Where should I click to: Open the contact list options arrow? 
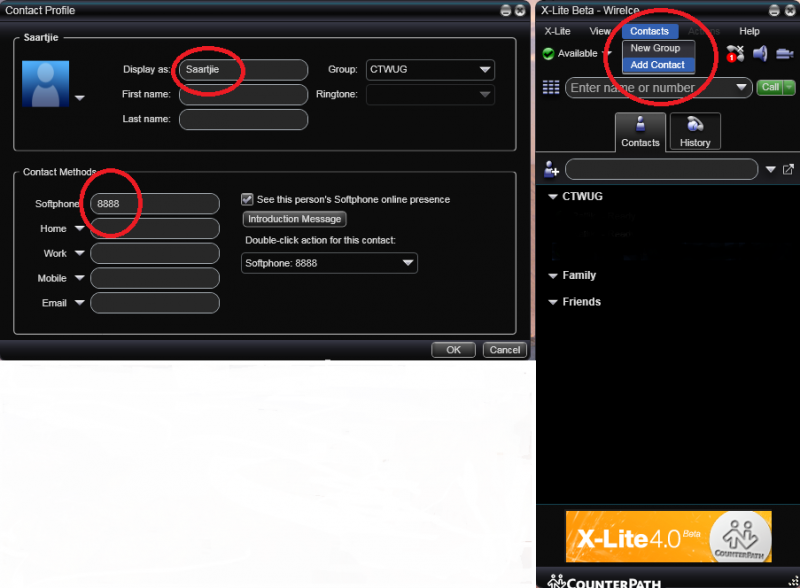[x=770, y=169]
